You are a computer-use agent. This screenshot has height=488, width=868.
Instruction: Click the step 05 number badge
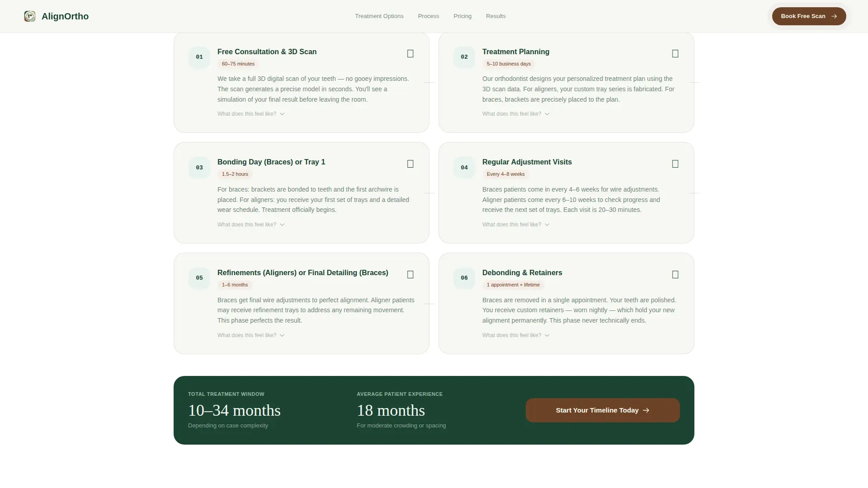tap(199, 278)
